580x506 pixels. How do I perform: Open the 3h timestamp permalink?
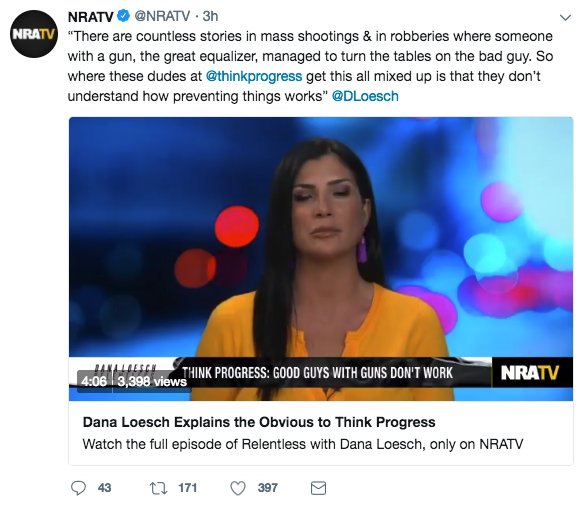(210, 16)
